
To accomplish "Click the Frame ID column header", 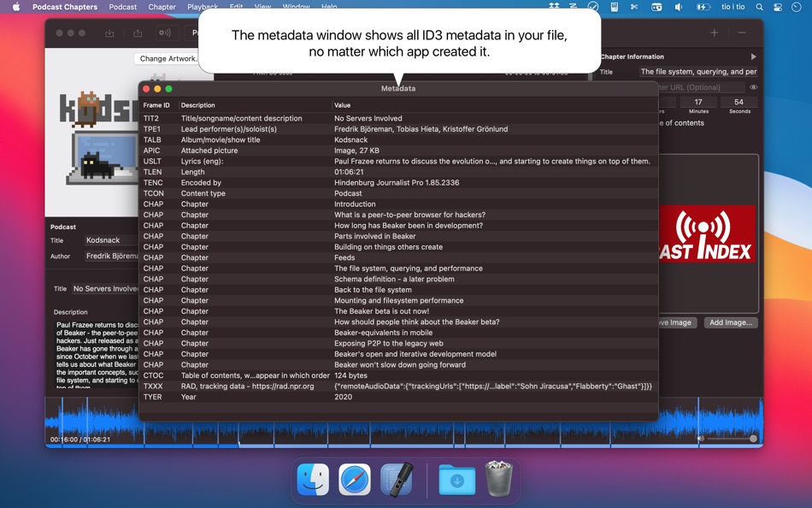I will pos(156,104).
